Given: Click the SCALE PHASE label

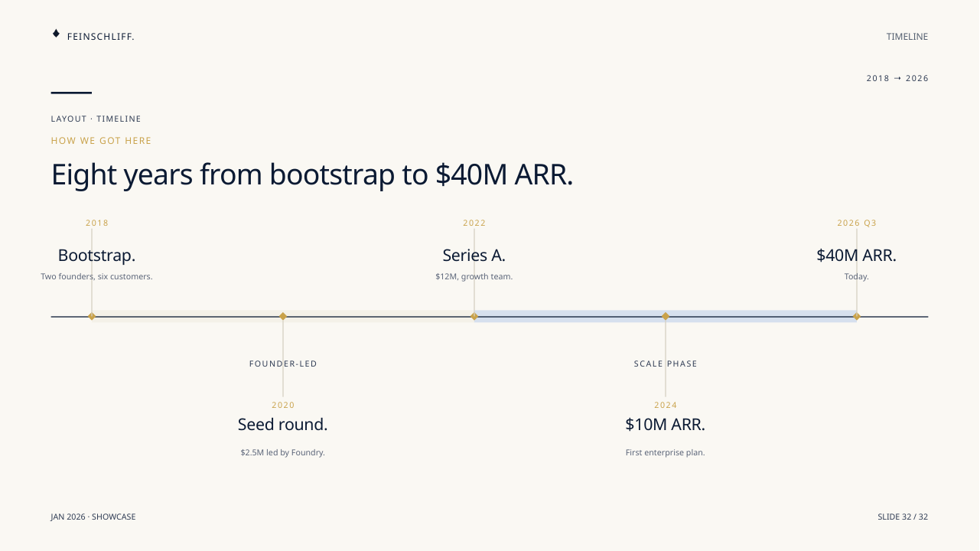Looking at the screenshot, I should pyautogui.click(x=666, y=364).
